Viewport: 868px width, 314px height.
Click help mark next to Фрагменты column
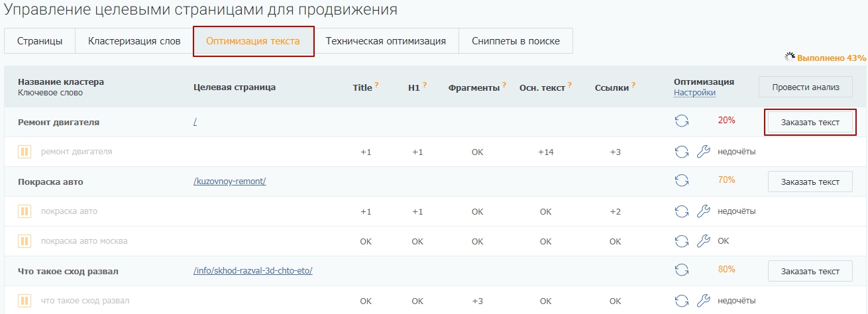504,85
